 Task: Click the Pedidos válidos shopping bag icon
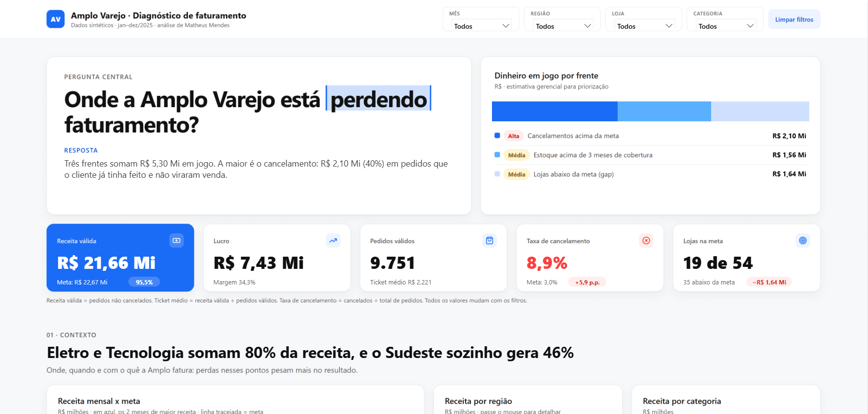click(490, 241)
